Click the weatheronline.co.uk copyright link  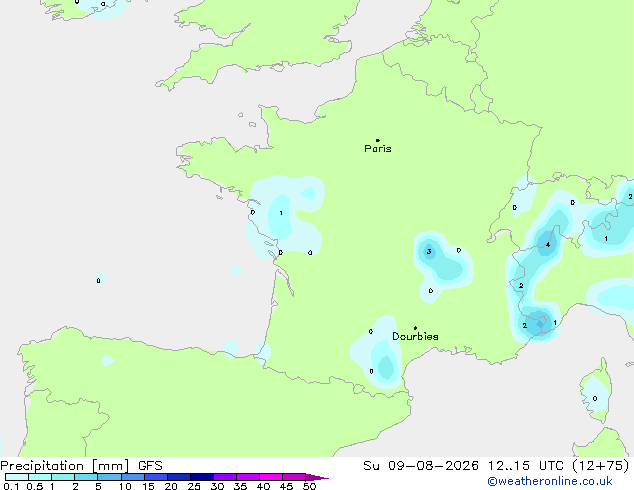coord(550,481)
